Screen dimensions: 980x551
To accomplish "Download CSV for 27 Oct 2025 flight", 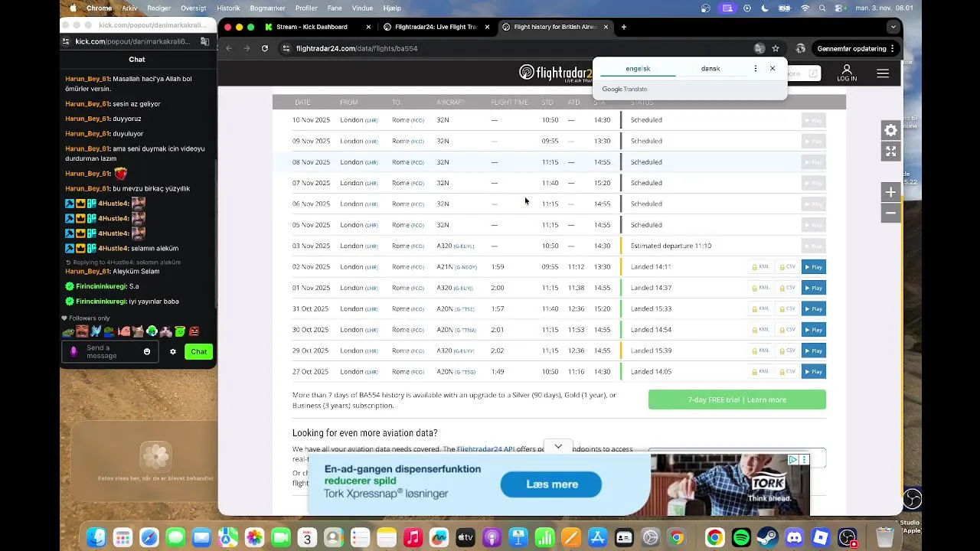I will point(787,372).
